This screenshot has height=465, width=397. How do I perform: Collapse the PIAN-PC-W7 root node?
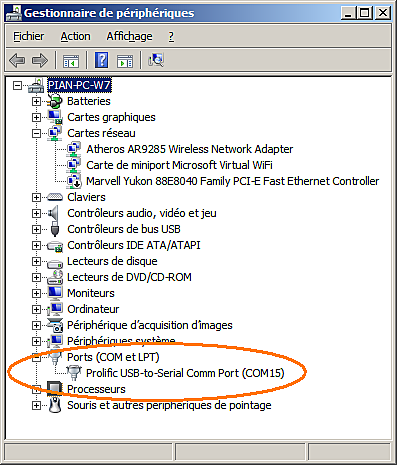tap(17, 85)
